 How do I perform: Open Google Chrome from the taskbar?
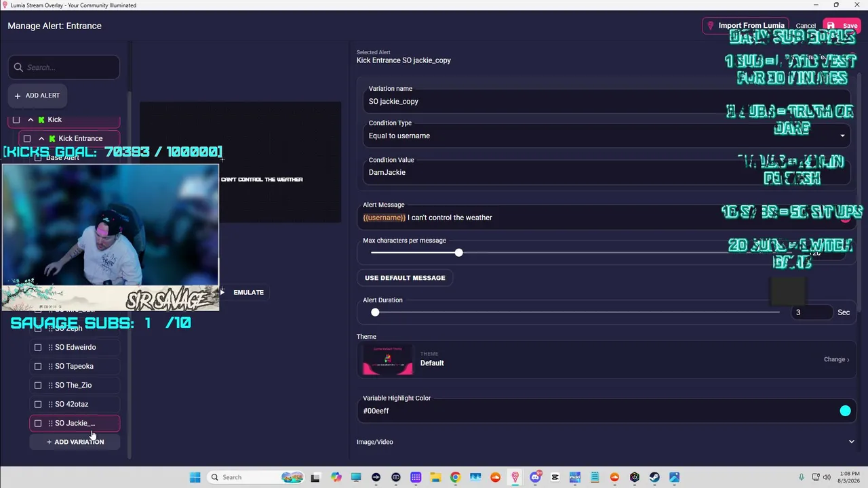tap(455, 477)
